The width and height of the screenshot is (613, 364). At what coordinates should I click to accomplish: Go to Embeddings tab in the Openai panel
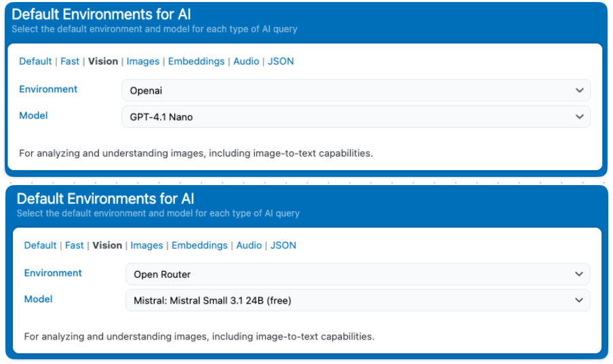point(196,61)
